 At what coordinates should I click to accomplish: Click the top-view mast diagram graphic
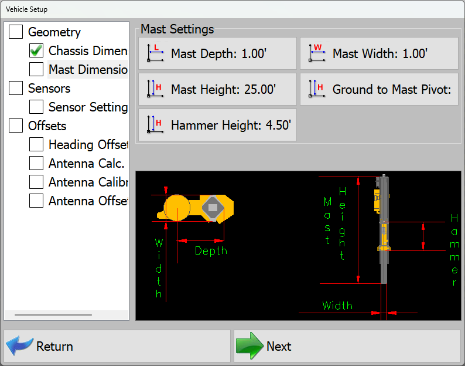[x=195, y=208]
